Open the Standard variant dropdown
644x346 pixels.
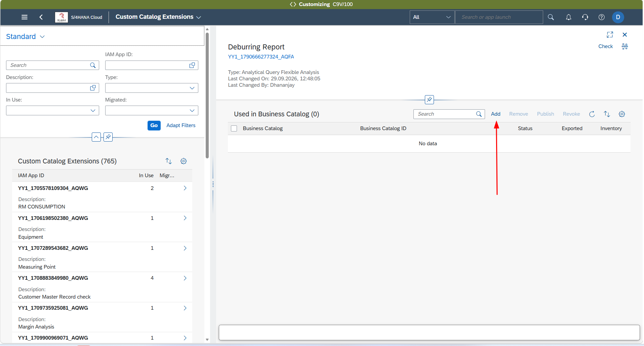click(x=42, y=37)
